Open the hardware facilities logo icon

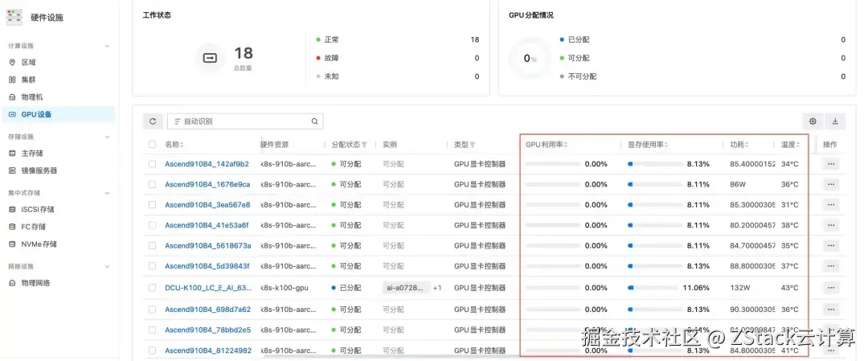click(x=14, y=17)
